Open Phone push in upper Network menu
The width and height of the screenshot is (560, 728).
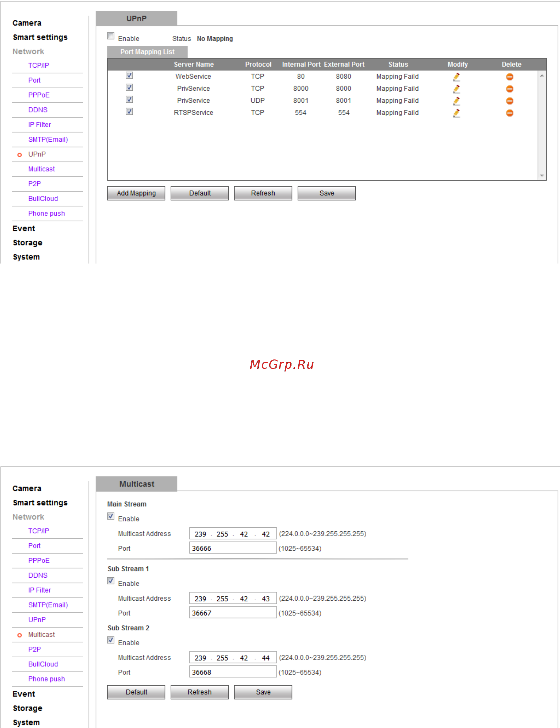[46, 214]
